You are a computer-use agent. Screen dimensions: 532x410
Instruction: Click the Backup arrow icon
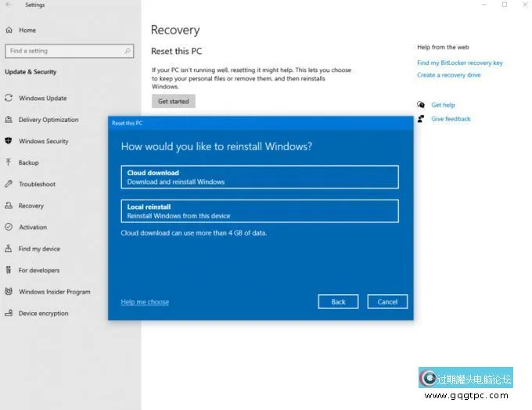[x=9, y=163]
